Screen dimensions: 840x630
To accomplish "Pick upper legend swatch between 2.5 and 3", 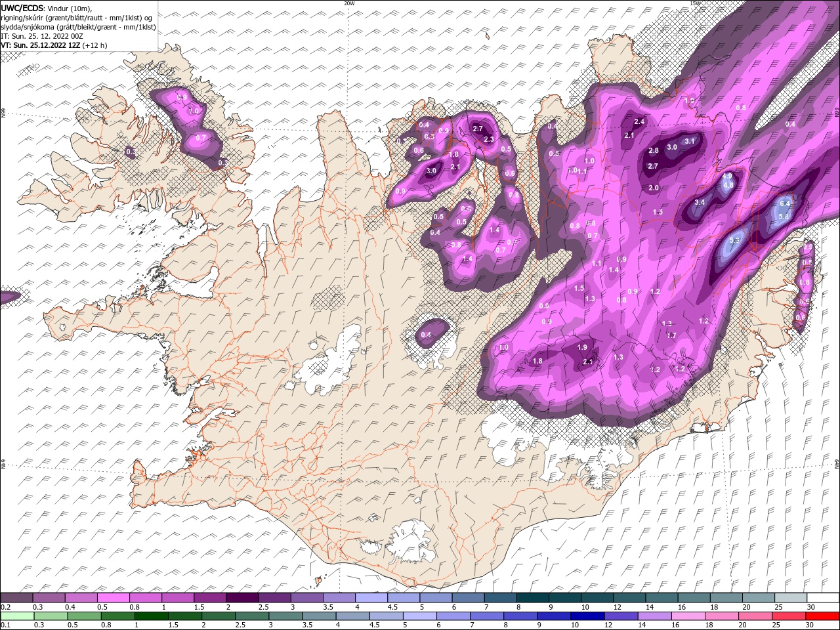I will tap(274, 598).
